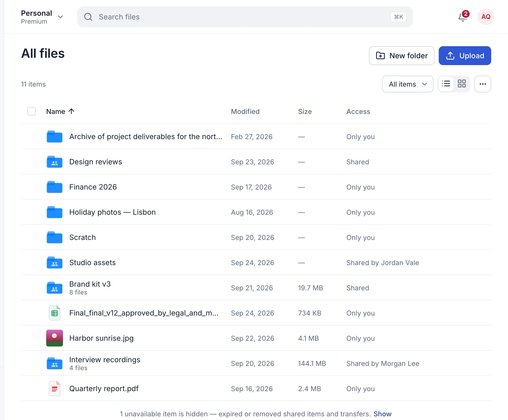Open the All items filter dropdown
The image size is (508, 420).
click(x=408, y=84)
